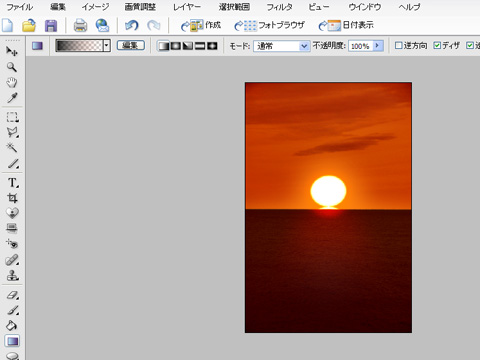Open the ヘルプ menu

pyautogui.click(x=409, y=7)
